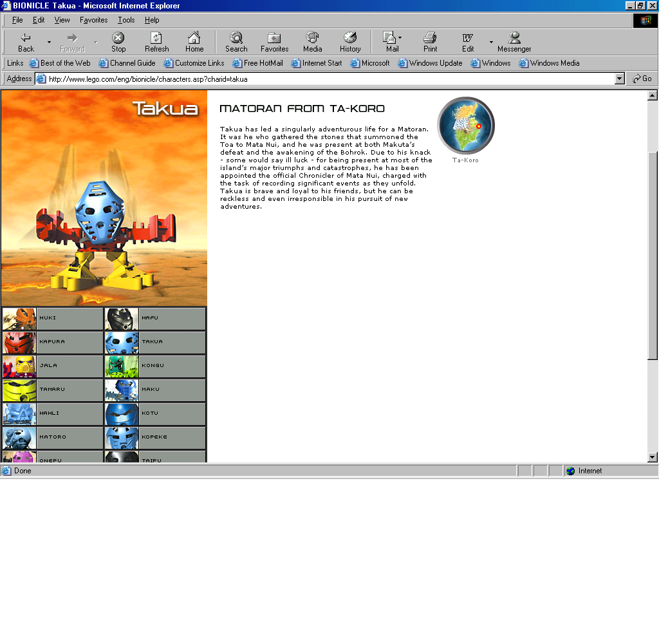Click the Windows logo throbber
Image resolution: width=659 pixels, height=644 pixels.
[x=645, y=21]
